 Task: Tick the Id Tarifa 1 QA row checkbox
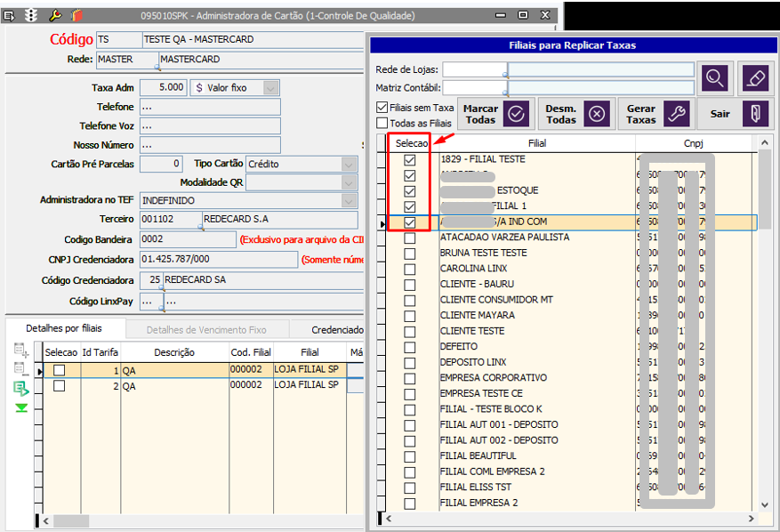pyautogui.click(x=60, y=370)
